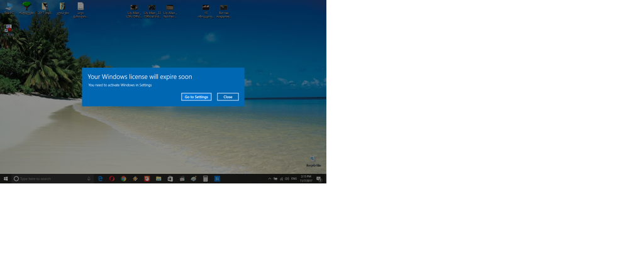The image size is (644, 265).
Task: Open the volume control in system tray
Action: [x=287, y=179]
